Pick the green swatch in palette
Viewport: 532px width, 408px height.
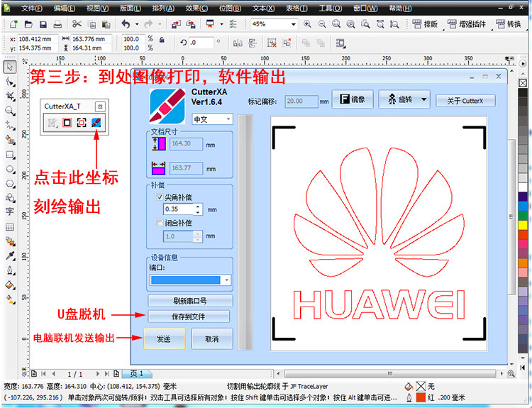pyautogui.click(x=523, y=216)
